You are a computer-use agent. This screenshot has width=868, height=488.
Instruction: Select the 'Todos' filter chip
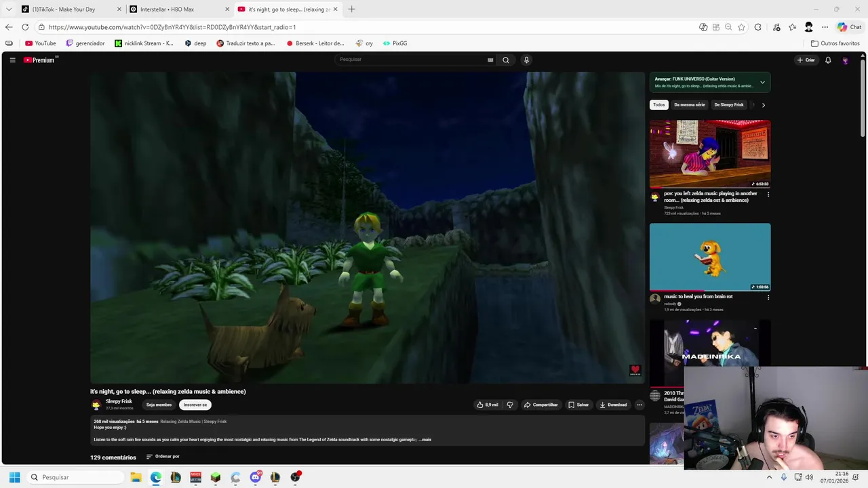click(x=659, y=105)
